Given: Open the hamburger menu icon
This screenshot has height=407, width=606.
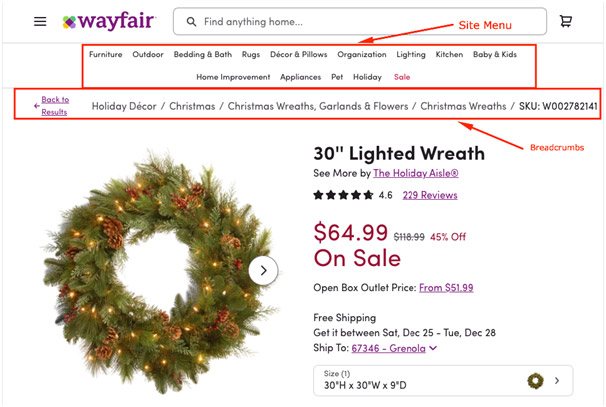Looking at the screenshot, I should [x=40, y=21].
